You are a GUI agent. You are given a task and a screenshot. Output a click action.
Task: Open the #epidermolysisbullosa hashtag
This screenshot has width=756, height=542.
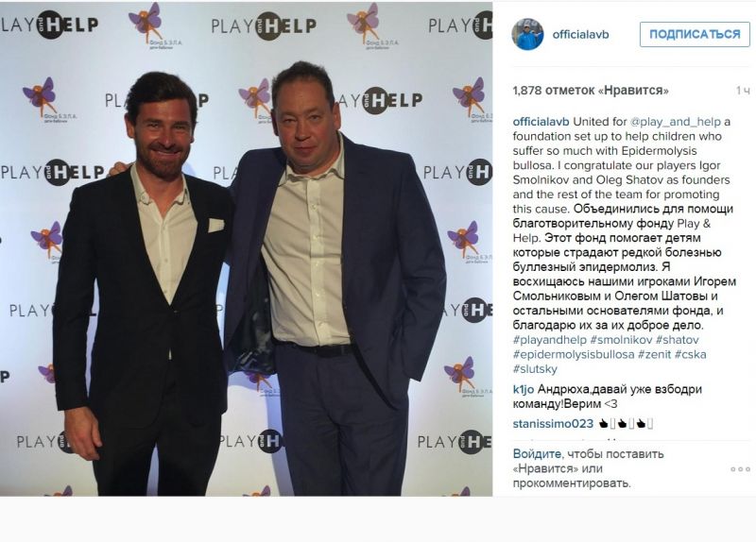pos(574,355)
